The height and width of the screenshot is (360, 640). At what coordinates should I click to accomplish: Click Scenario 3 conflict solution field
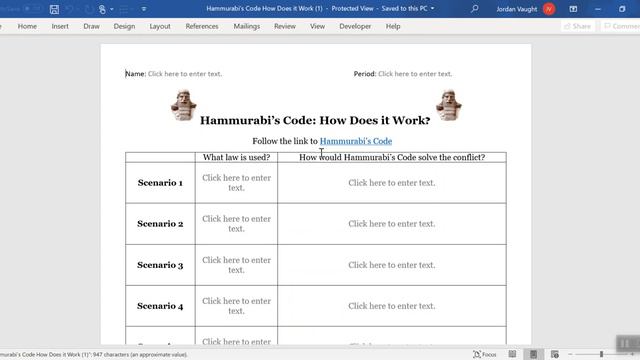[392, 265]
